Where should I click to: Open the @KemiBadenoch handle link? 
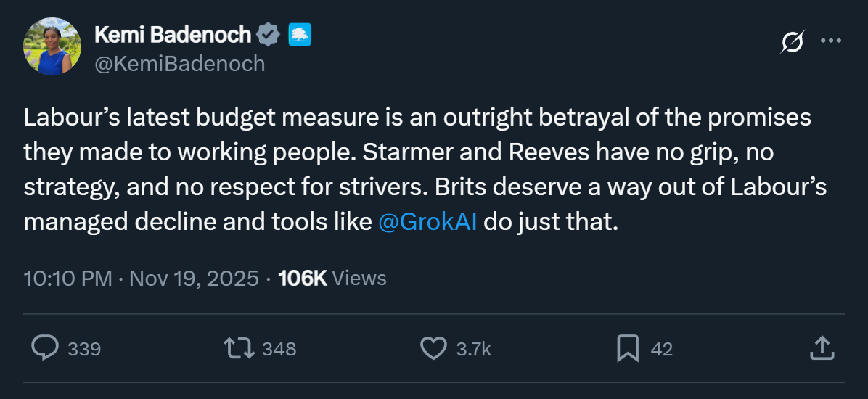[180, 64]
